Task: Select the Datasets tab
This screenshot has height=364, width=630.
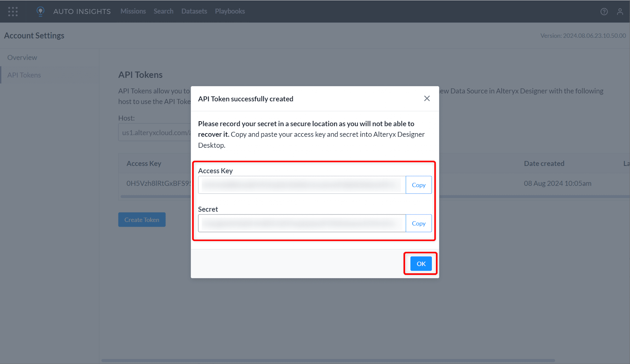Action: [x=194, y=11]
